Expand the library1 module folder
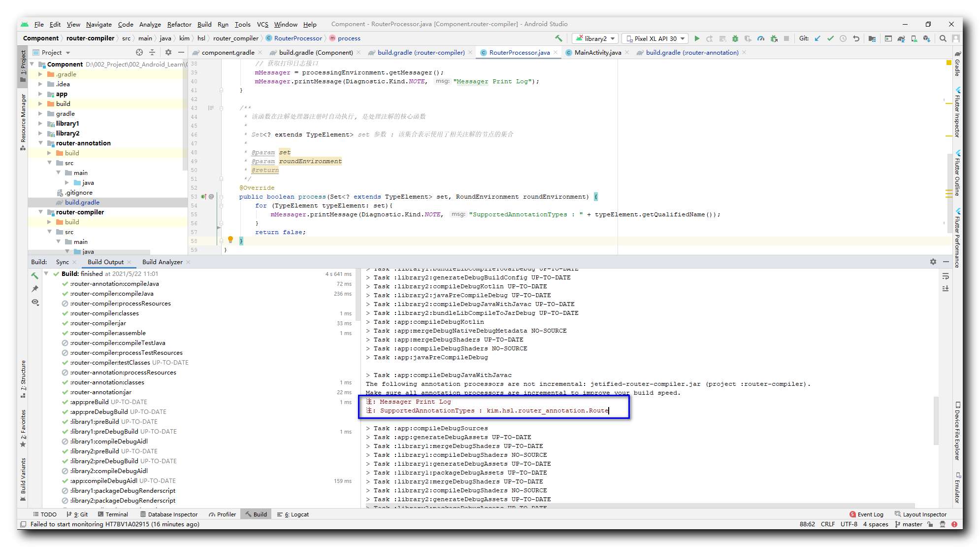Screen dimensions: 980x547 point(40,124)
